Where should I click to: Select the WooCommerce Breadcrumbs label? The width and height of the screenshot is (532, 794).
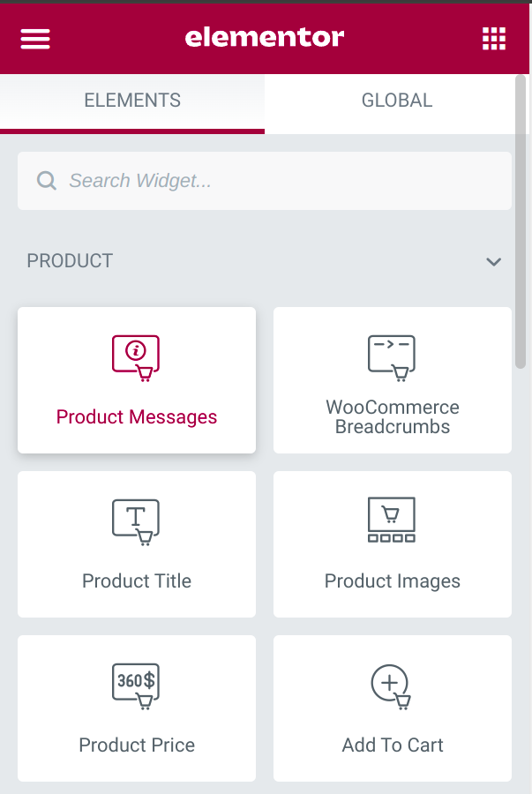[393, 416]
